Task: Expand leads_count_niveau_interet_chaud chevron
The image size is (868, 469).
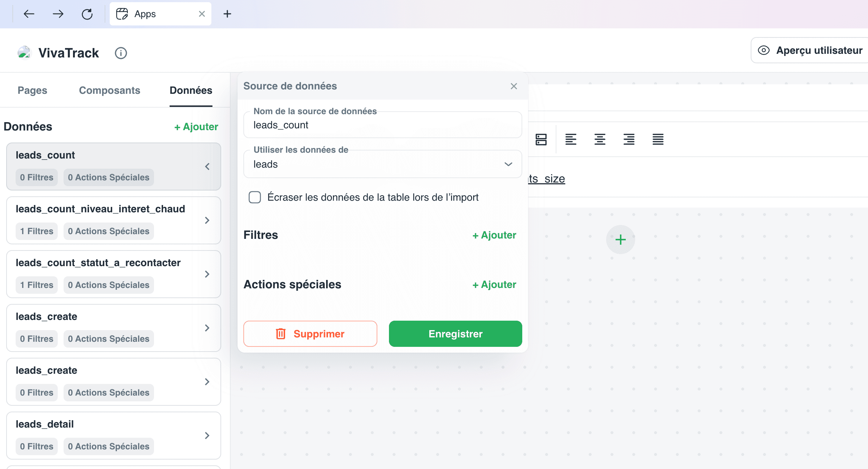Action: pyautogui.click(x=207, y=220)
